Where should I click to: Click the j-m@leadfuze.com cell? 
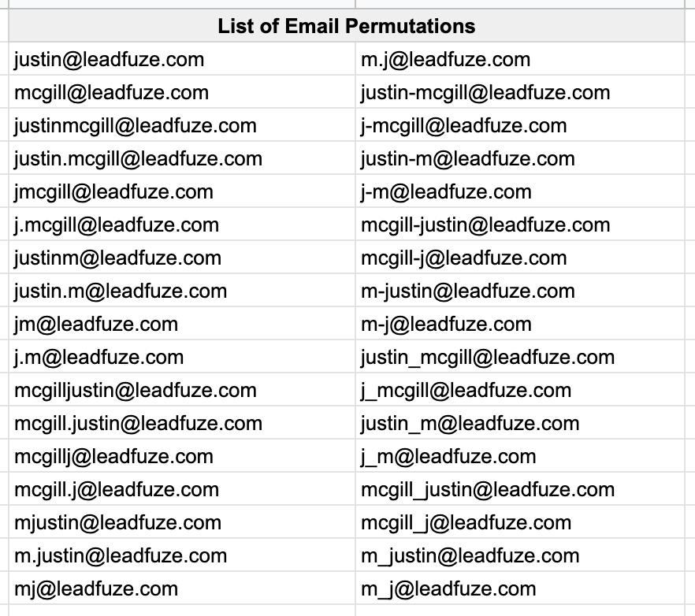447,191
